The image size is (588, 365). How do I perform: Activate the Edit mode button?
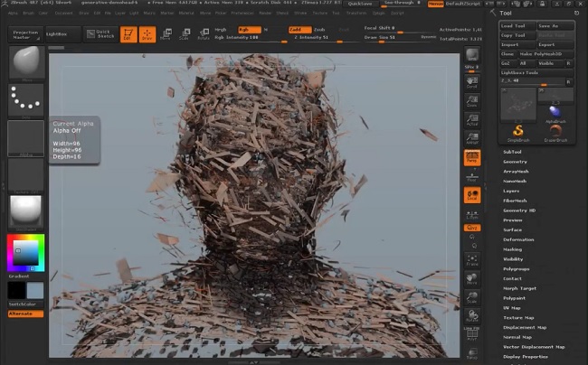point(128,34)
